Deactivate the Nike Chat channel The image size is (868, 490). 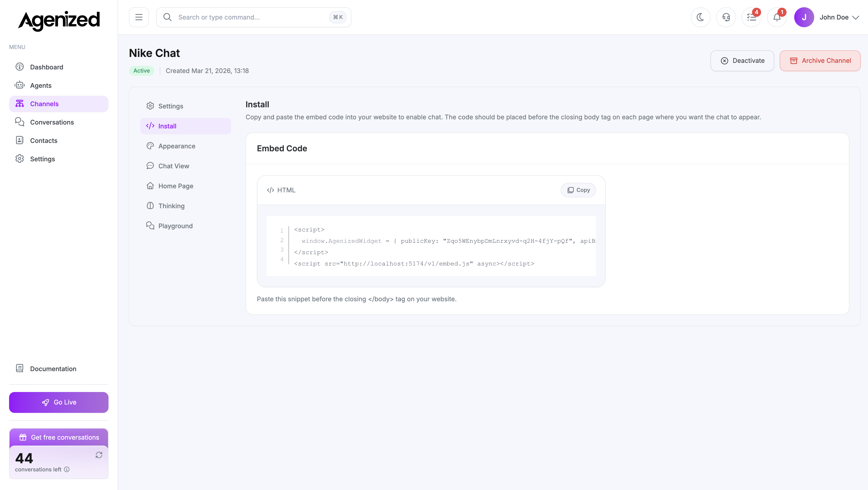[x=742, y=61]
